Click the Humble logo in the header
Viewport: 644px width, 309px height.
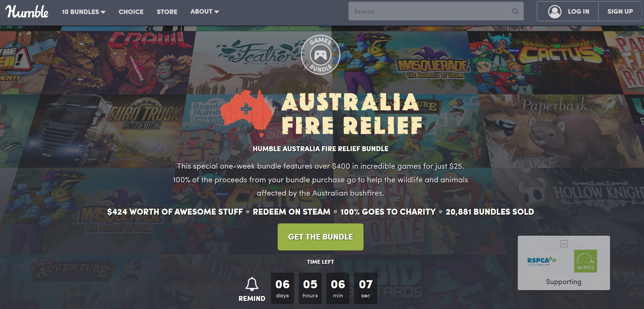27,11
